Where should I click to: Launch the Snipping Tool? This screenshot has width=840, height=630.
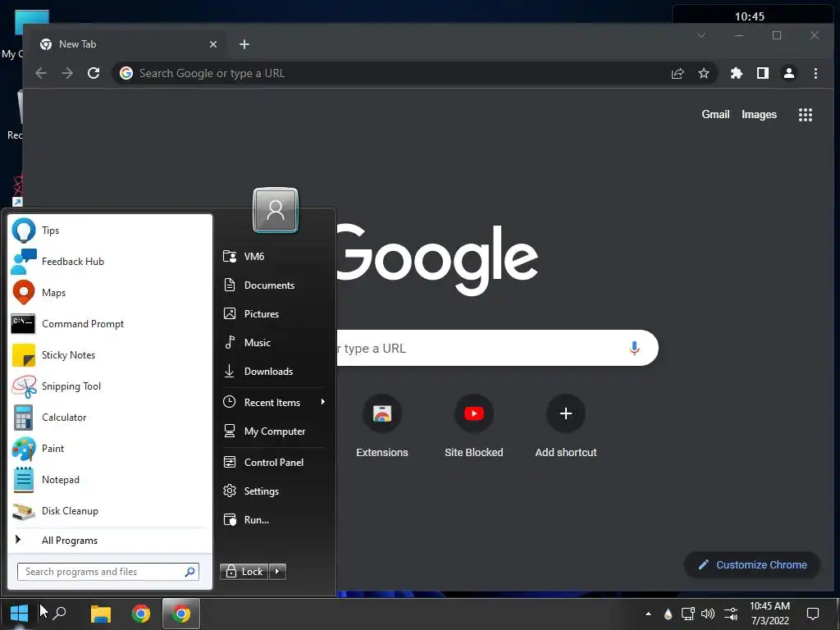(110, 386)
